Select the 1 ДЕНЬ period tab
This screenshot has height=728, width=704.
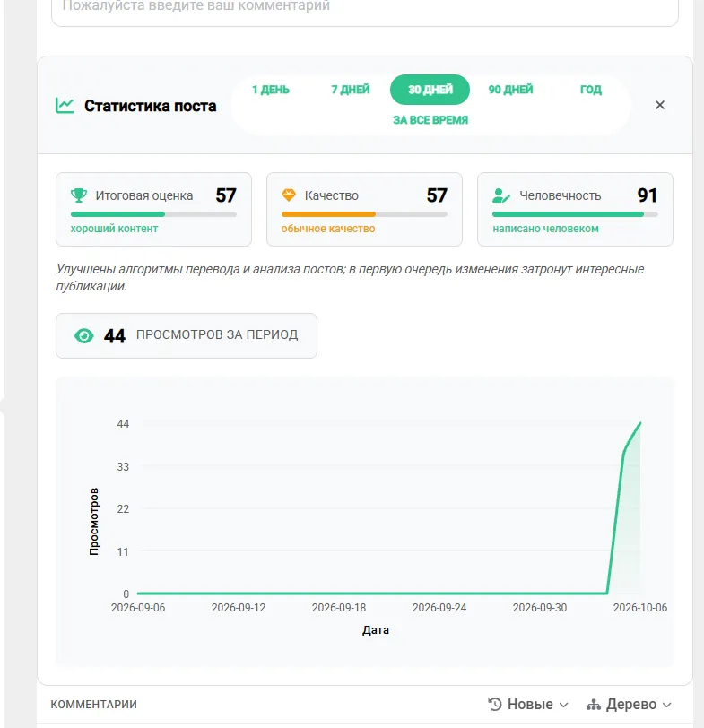pyautogui.click(x=271, y=90)
